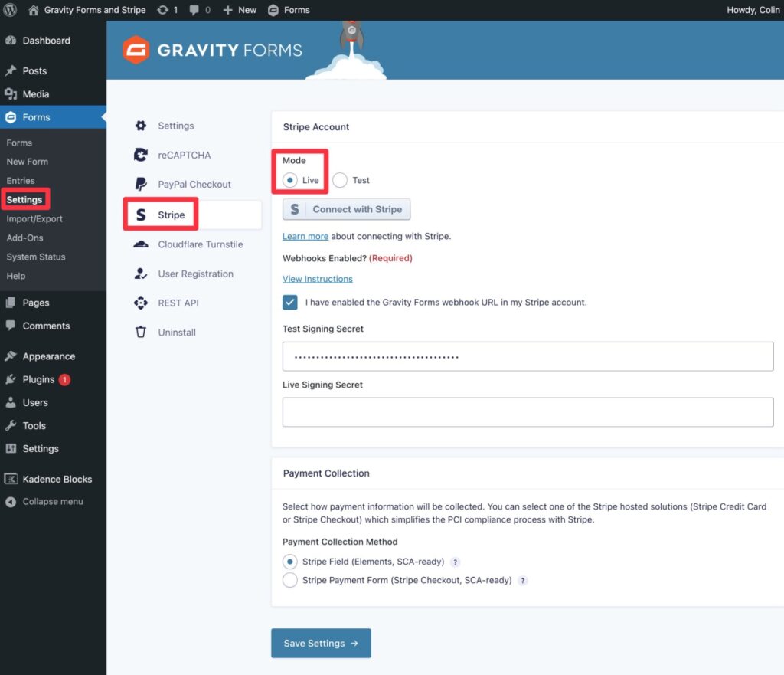This screenshot has height=675, width=784.
Task: Open the Howdy, Colin account menu
Action: pos(753,10)
